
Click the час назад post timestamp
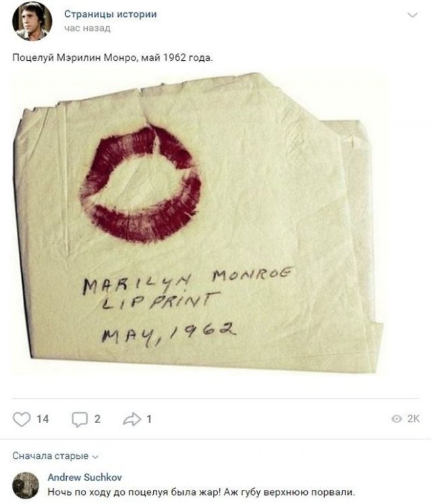pyautogui.click(x=87, y=28)
